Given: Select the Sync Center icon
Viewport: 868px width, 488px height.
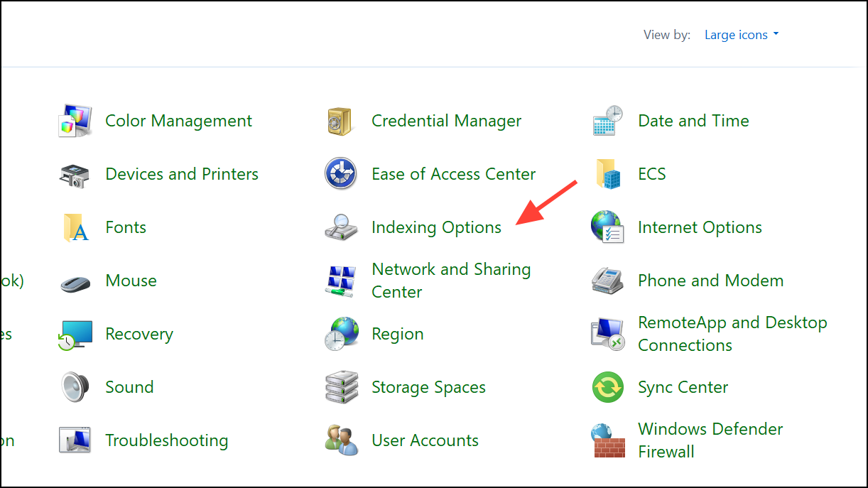Looking at the screenshot, I should coord(607,386).
